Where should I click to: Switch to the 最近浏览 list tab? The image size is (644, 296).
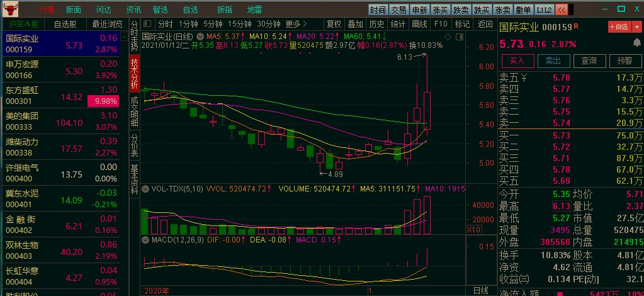[107, 24]
